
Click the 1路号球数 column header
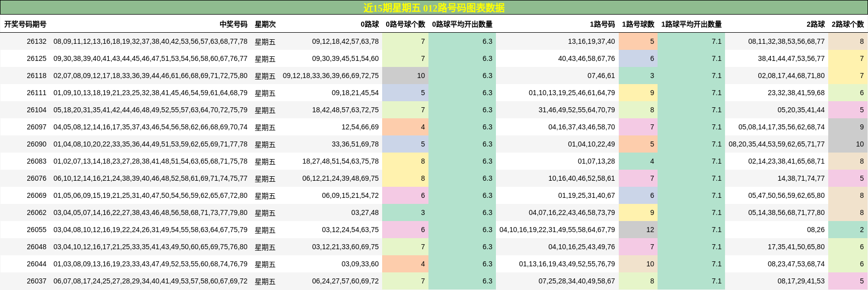pyautogui.click(x=638, y=24)
